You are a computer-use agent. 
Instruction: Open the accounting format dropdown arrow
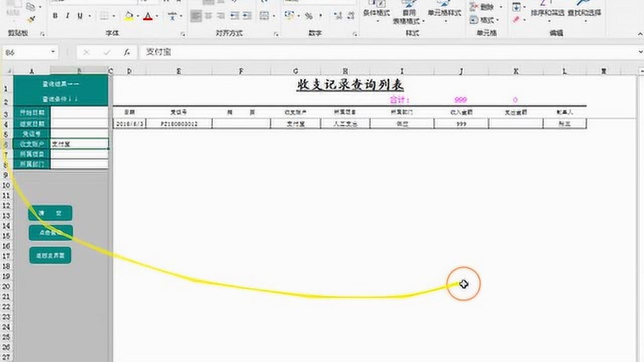pos(297,16)
